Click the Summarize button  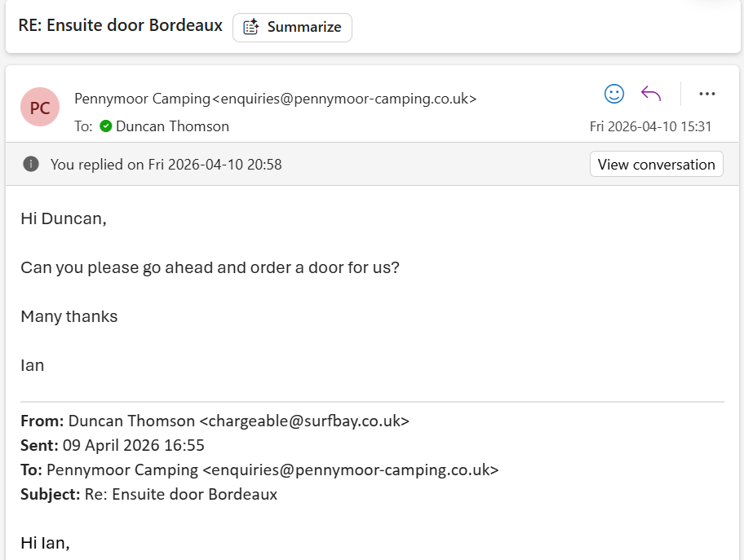[292, 27]
